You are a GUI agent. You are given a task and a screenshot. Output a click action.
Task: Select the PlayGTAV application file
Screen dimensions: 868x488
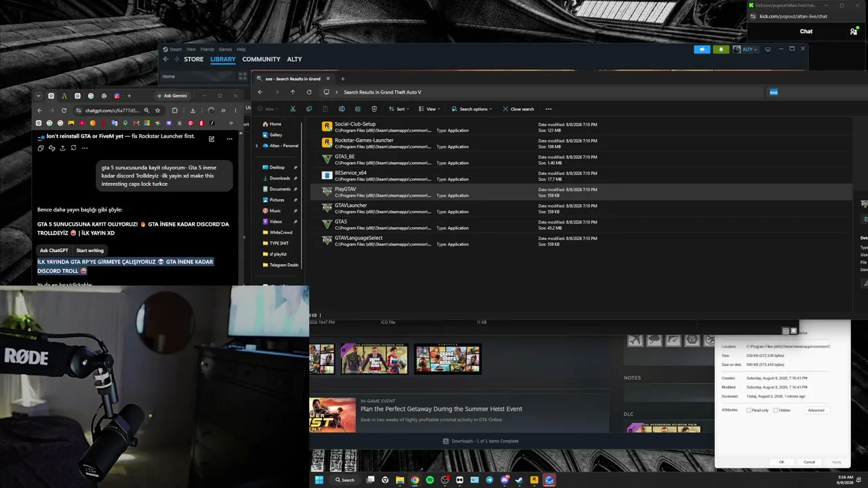point(580,192)
